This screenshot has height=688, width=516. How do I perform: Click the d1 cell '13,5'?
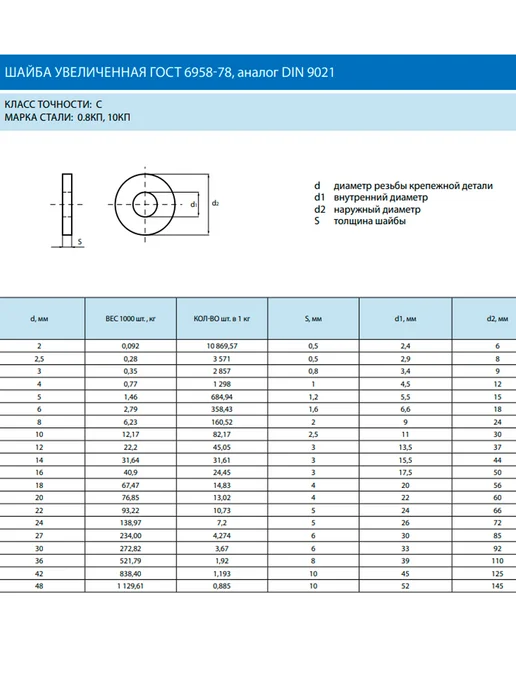405,448
